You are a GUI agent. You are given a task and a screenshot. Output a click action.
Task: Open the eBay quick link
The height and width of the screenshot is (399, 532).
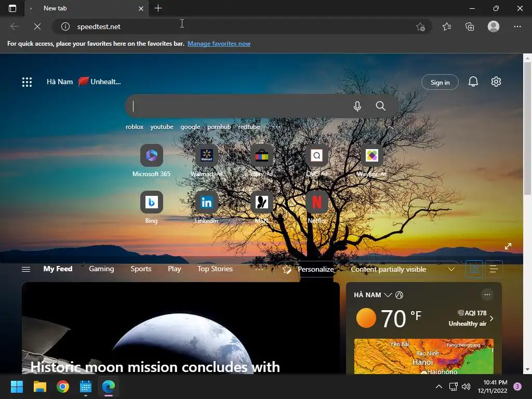coord(262,161)
